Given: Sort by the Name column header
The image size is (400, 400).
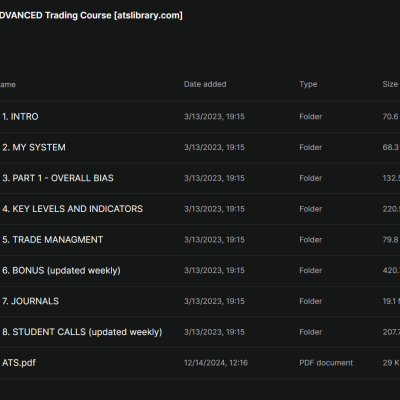Looking at the screenshot, I should tap(8, 85).
